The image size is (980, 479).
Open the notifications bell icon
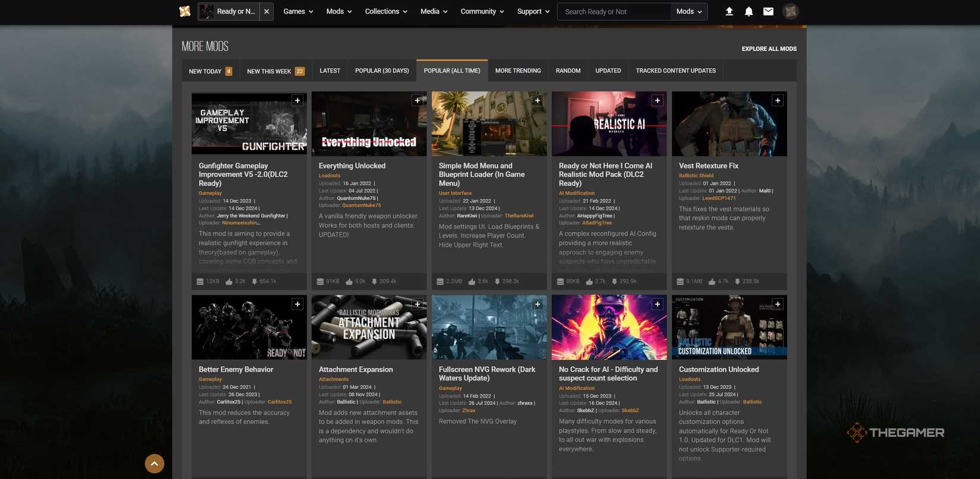click(x=749, y=11)
